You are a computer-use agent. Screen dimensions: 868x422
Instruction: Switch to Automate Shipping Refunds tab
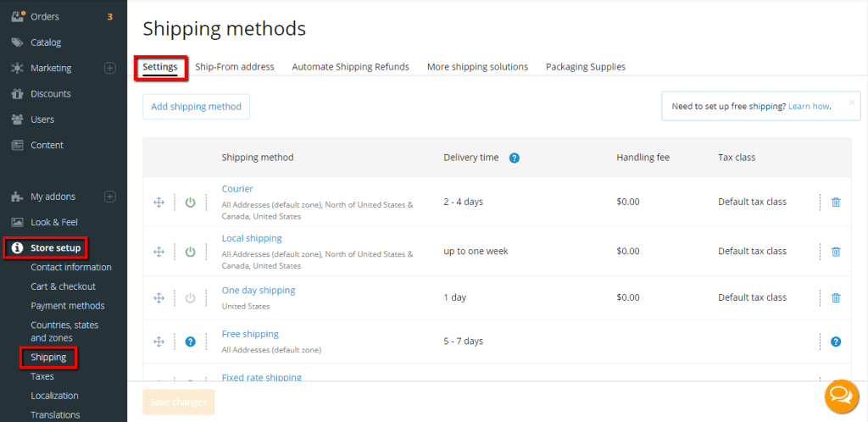click(x=350, y=67)
